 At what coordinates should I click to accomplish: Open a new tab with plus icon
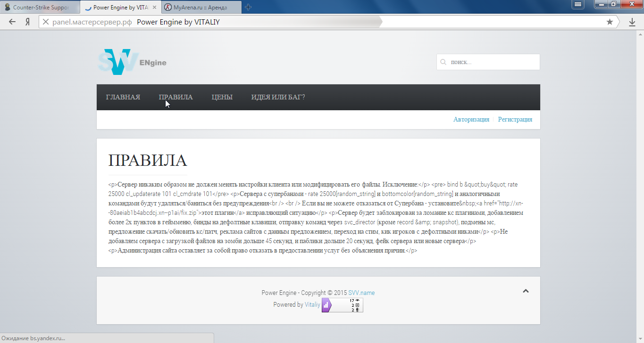tap(248, 7)
